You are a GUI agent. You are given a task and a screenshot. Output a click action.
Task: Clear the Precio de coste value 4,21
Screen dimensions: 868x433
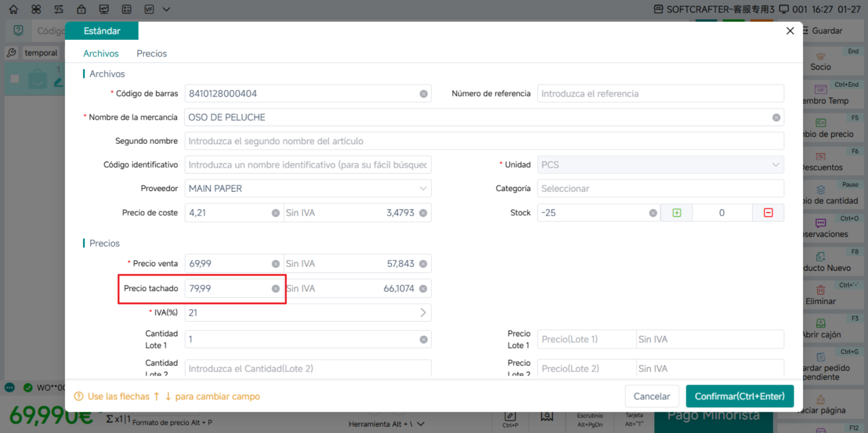tap(276, 213)
